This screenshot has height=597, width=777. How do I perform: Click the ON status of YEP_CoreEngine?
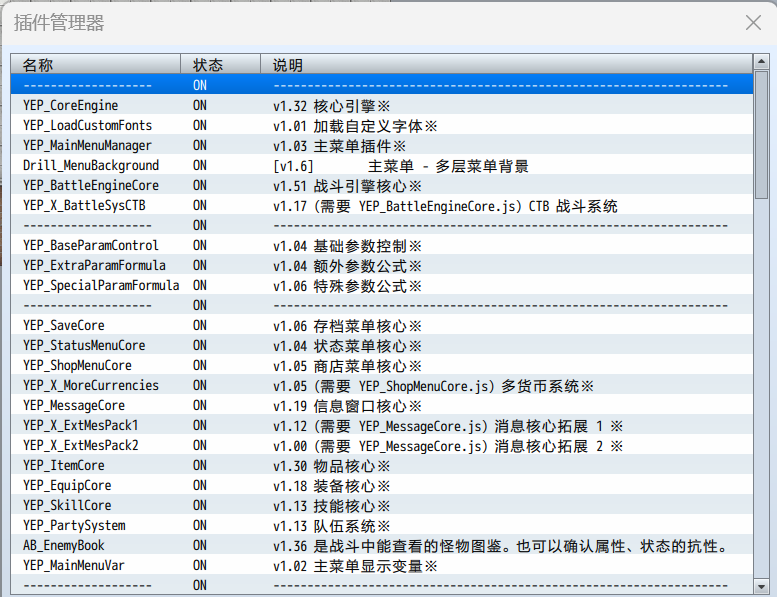coord(200,106)
